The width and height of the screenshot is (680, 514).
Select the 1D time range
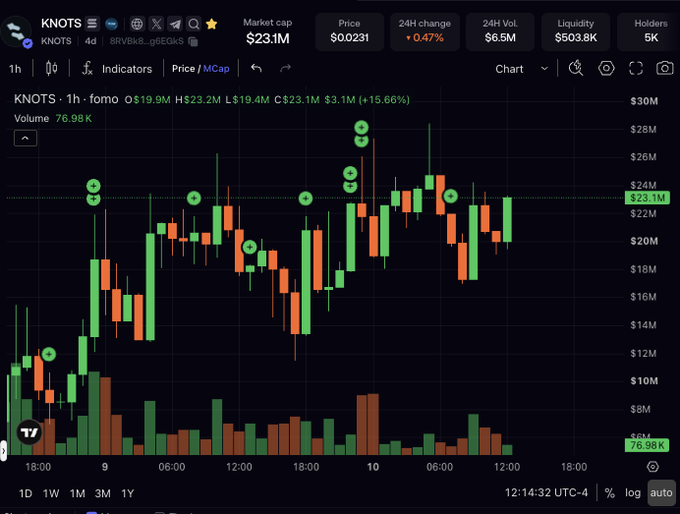(x=26, y=493)
